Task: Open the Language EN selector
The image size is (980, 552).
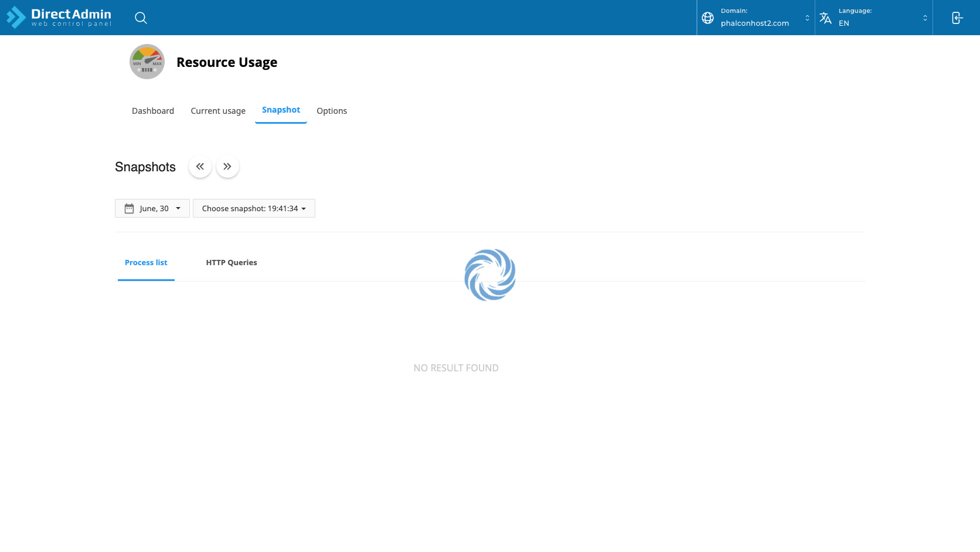Action: coord(874,18)
